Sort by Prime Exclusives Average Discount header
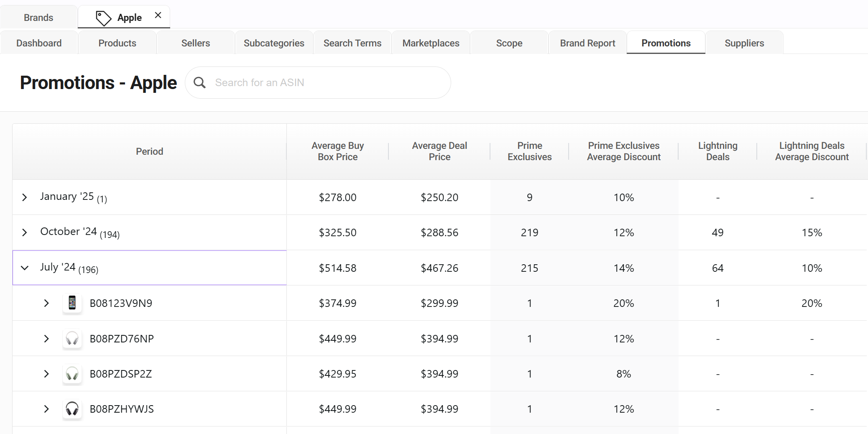This screenshot has width=868, height=434. coord(624,151)
